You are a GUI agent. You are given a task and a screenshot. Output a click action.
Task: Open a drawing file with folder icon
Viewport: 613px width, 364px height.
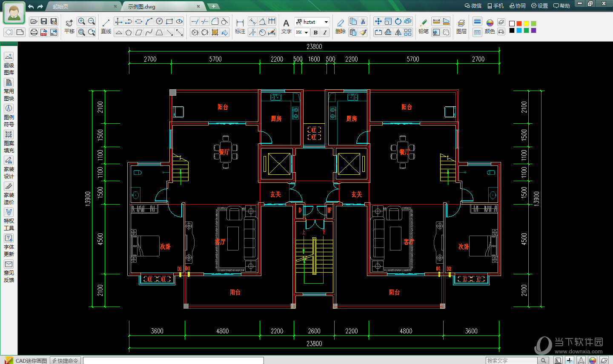click(34, 21)
